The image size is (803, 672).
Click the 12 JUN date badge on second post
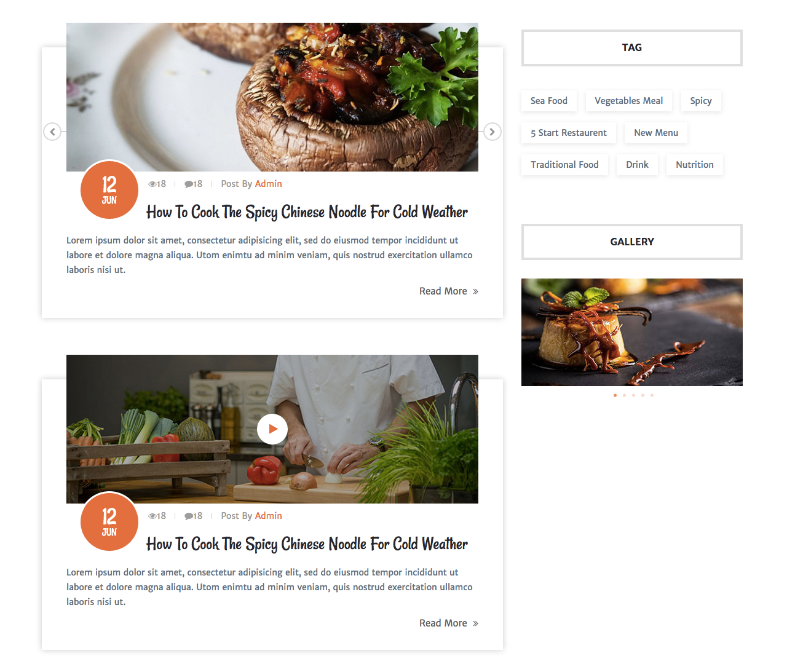109,522
